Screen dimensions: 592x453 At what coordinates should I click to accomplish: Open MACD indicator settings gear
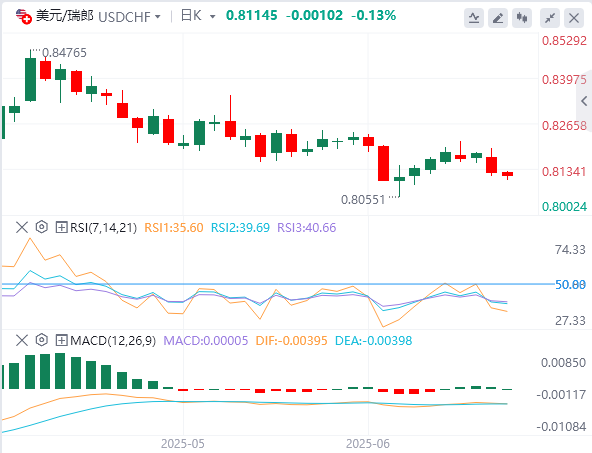click(42, 340)
